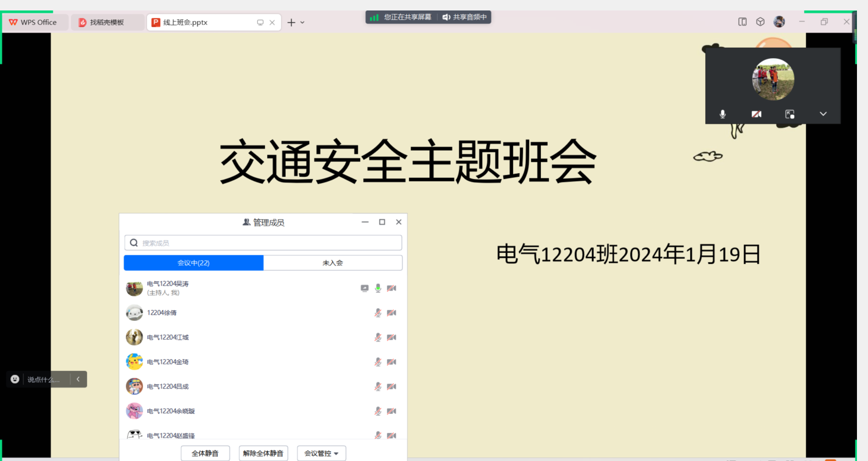Open the WPS cube icon in the title bar
Screen dimensions: 868x461
click(x=760, y=22)
